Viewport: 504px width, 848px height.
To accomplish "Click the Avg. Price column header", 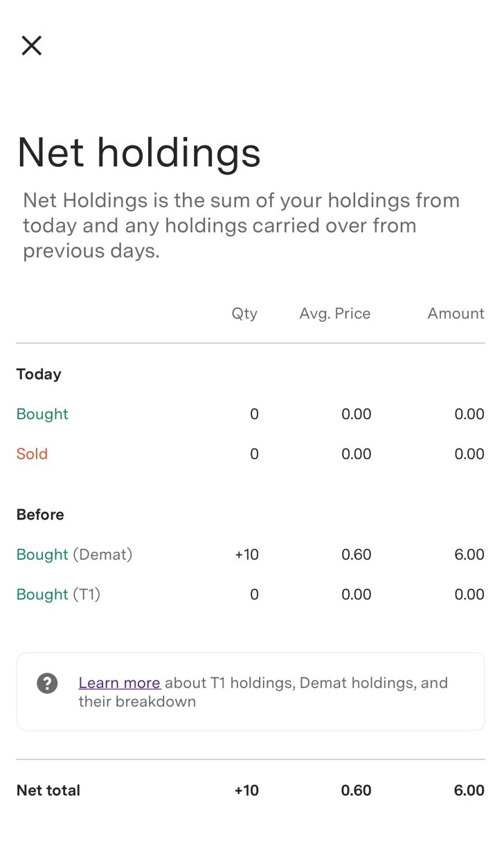I will 334,314.
